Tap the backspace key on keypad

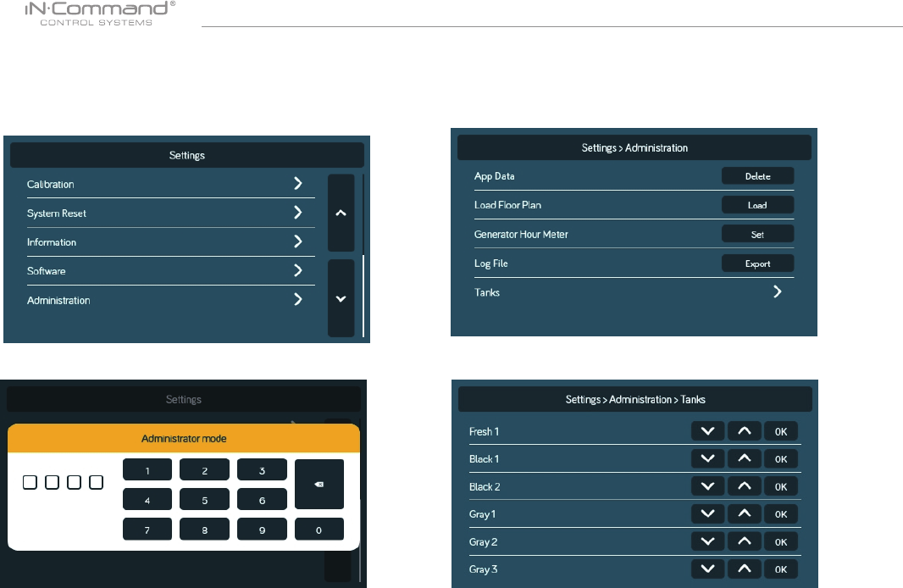(x=319, y=485)
